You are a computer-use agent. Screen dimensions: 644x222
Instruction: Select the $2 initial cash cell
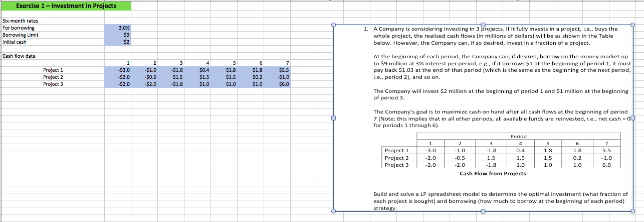(118, 42)
